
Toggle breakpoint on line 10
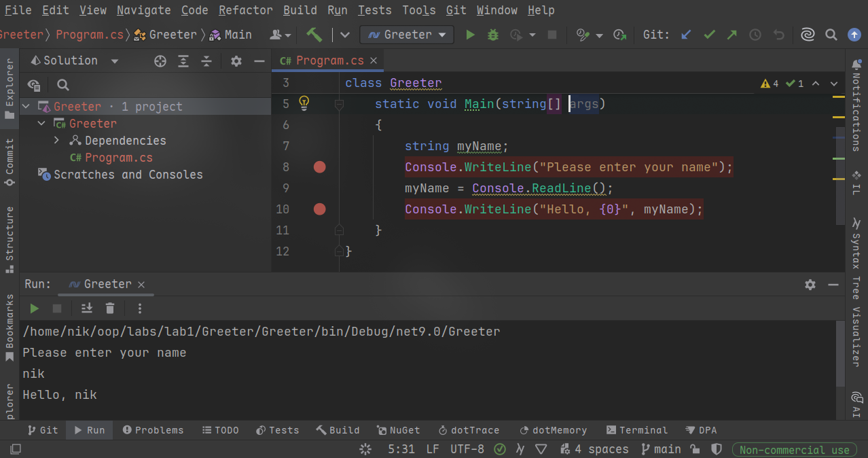[319, 209]
